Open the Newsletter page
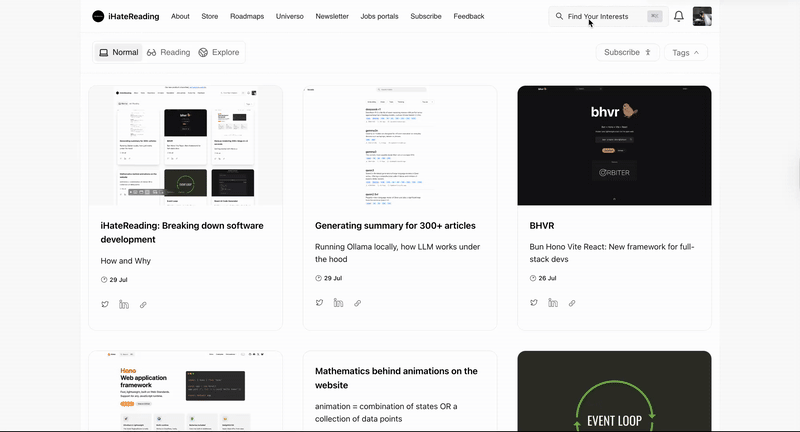800x432 pixels. tap(332, 16)
